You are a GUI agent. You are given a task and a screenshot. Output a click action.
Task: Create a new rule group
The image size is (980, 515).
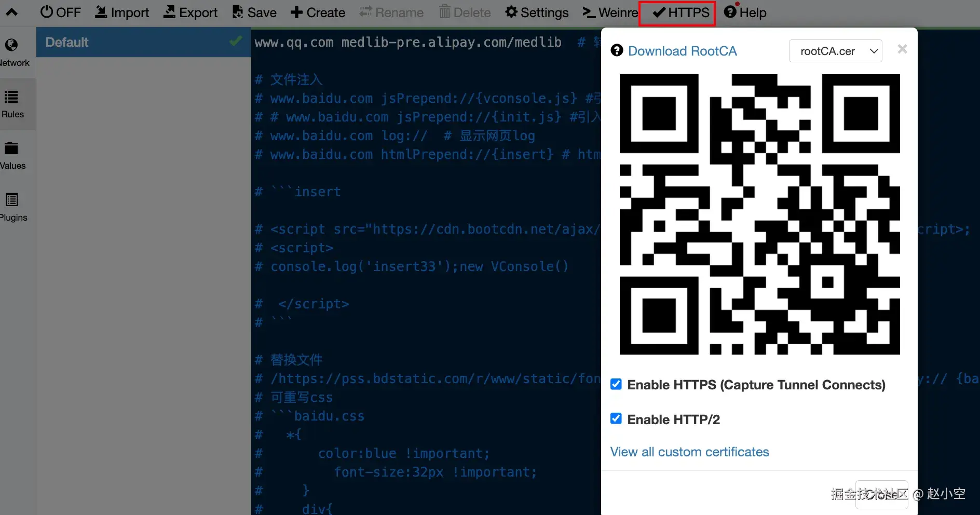318,12
